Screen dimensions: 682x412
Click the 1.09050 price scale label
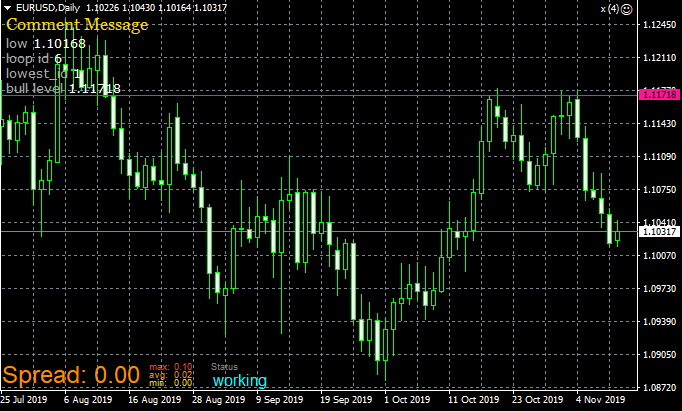coord(659,355)
